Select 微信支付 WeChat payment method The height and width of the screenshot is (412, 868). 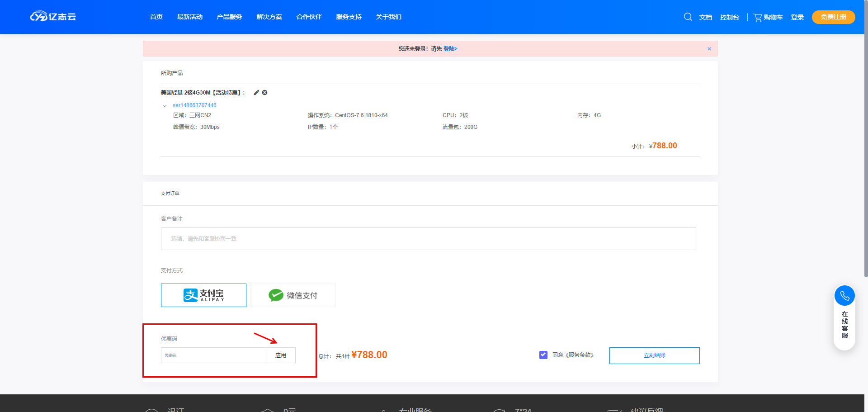coord(293,295)
